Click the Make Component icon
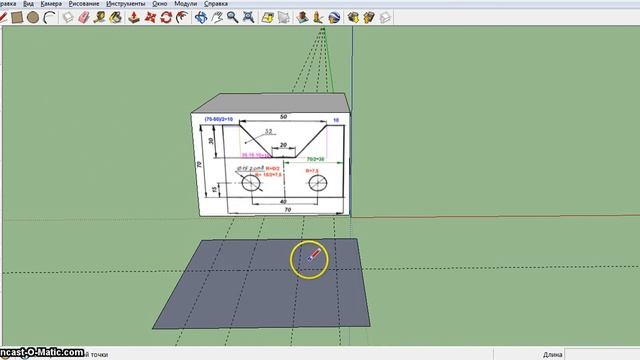This screenshot has height=360, width=640. (x=69, y=18)
